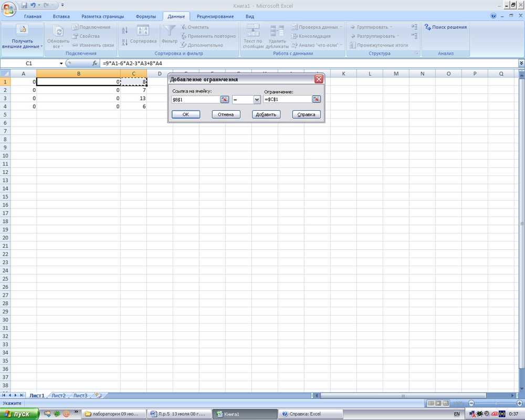The width and height of the screenshot is (525, 420).
Task: Click the Отмена button
Action: [226, 114]
